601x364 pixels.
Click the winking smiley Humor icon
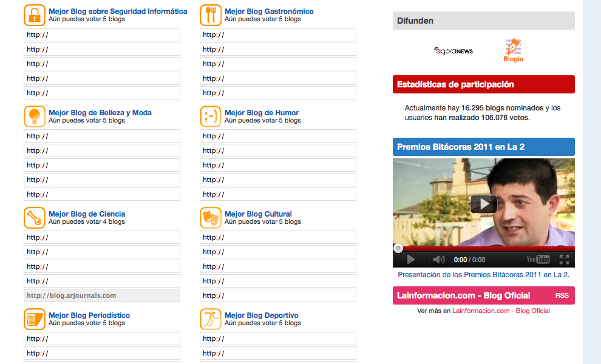click(211, 116)
